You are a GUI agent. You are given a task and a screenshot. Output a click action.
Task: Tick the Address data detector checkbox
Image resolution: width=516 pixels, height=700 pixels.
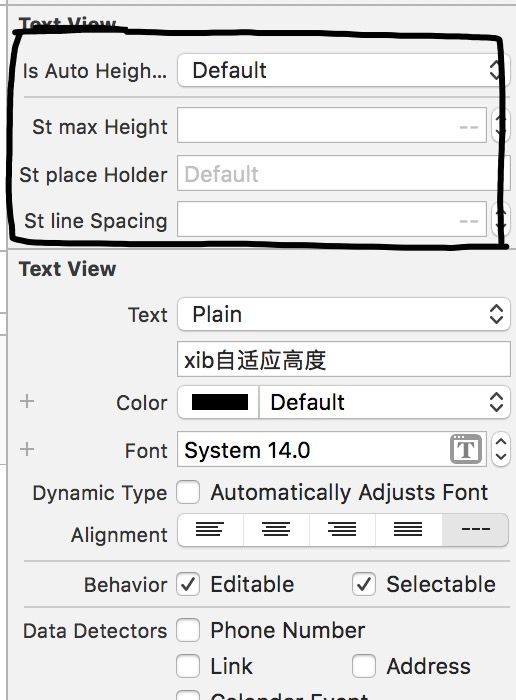coord(364,666)
